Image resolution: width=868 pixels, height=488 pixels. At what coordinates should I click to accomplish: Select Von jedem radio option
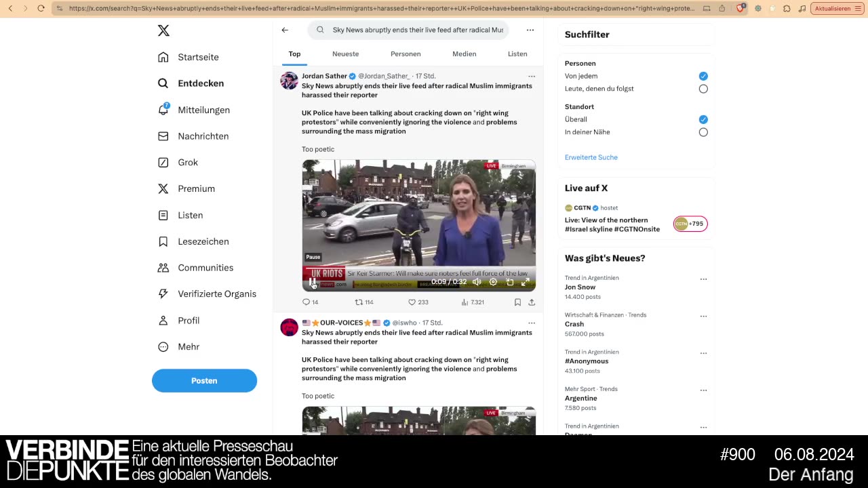703,76
